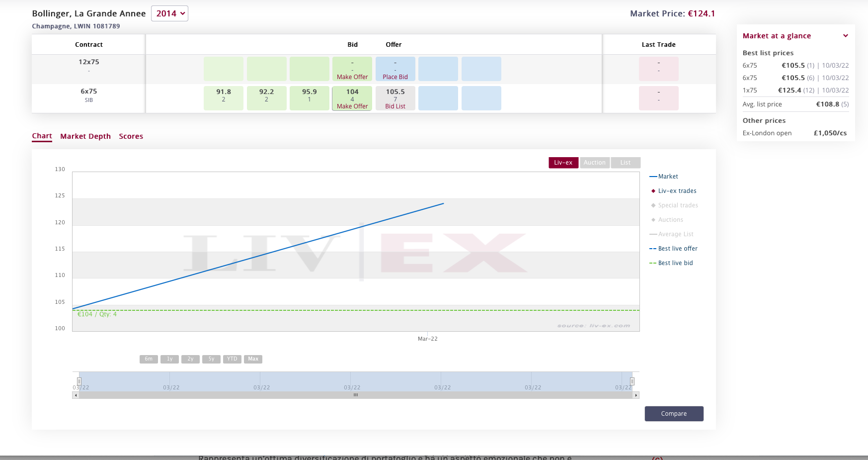The width and height of the screenshot is (868, 460).
Task: Click the navigator scrollbar center grip
Action: tap(356, 395)
